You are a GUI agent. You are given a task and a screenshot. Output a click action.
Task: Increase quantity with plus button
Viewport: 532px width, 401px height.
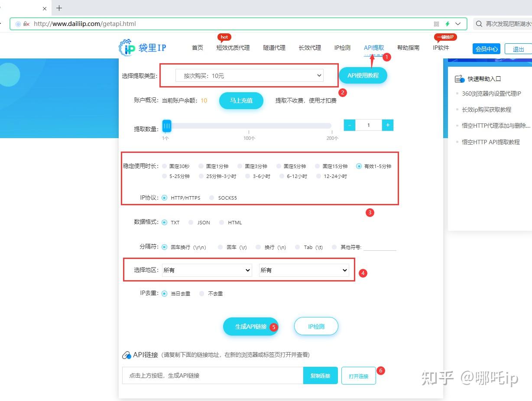tap(388, 125)
